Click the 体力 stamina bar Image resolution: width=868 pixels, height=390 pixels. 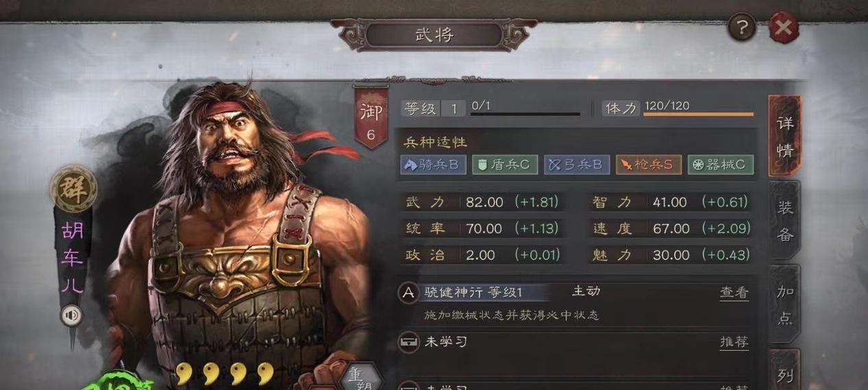[x=698, y=114]
